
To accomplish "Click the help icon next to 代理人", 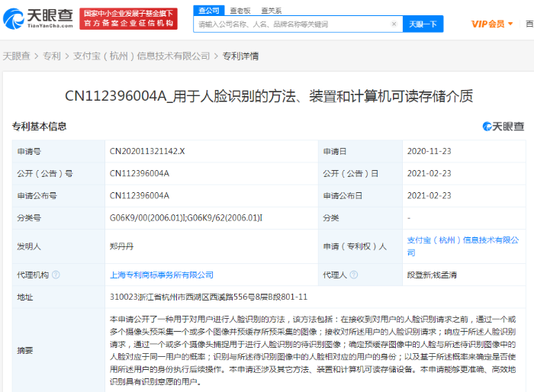I will click(354, 275).
